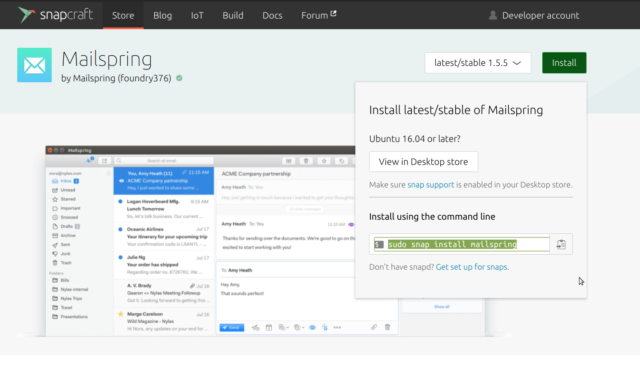The height and width of the screenshot is (374, 640).
Task: Open the Julie Ng order shipped email
Action: 164,265
